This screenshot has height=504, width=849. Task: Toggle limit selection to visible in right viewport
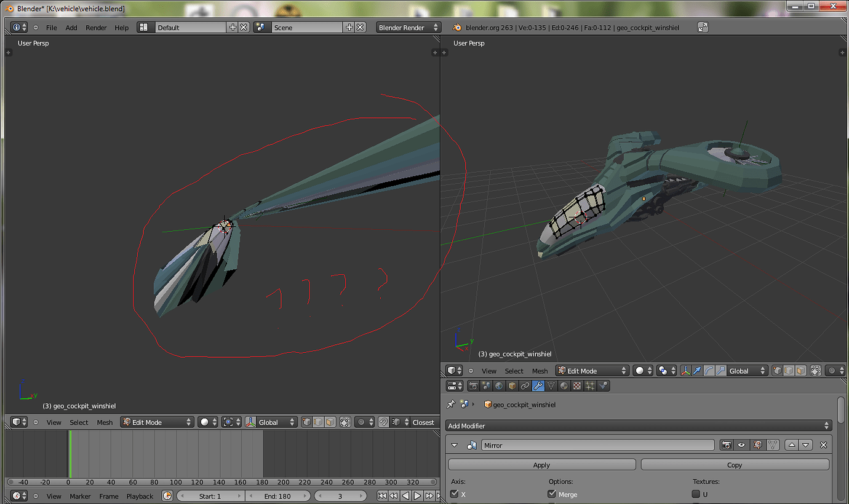click(816, 371)
